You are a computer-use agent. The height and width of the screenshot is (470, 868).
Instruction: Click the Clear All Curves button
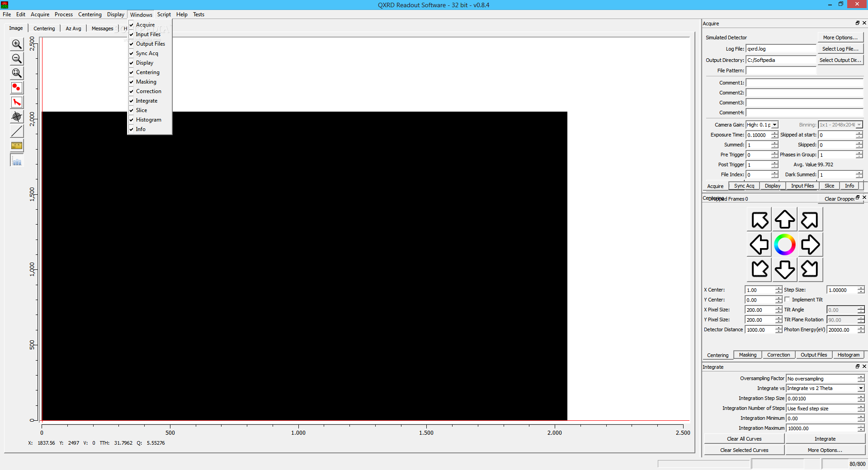pos(744,439)
